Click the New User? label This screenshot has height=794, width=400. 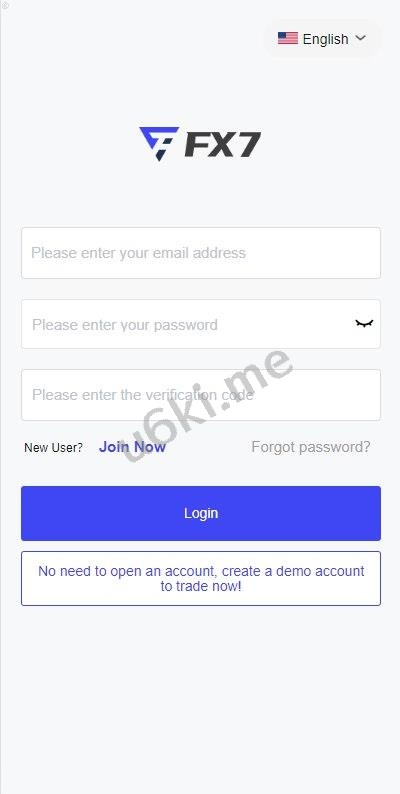pyautogui.click(x=53, y=448)
